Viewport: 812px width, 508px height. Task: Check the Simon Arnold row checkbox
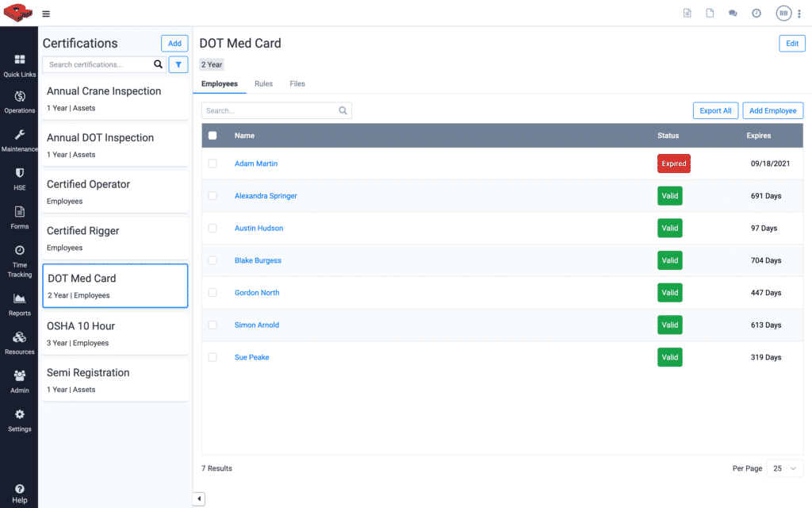pos(213,325)
